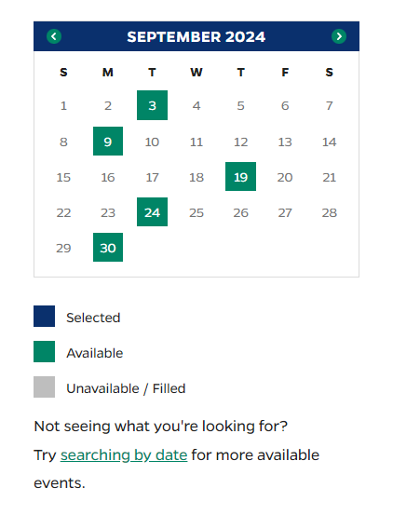Go to the previous month arrow

(x=54, y=36)
